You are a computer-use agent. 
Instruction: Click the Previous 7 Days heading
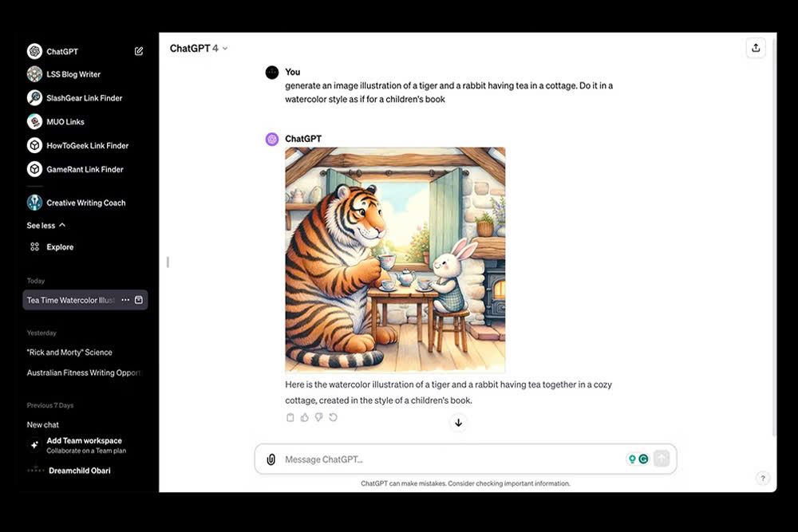pos(50,405)
